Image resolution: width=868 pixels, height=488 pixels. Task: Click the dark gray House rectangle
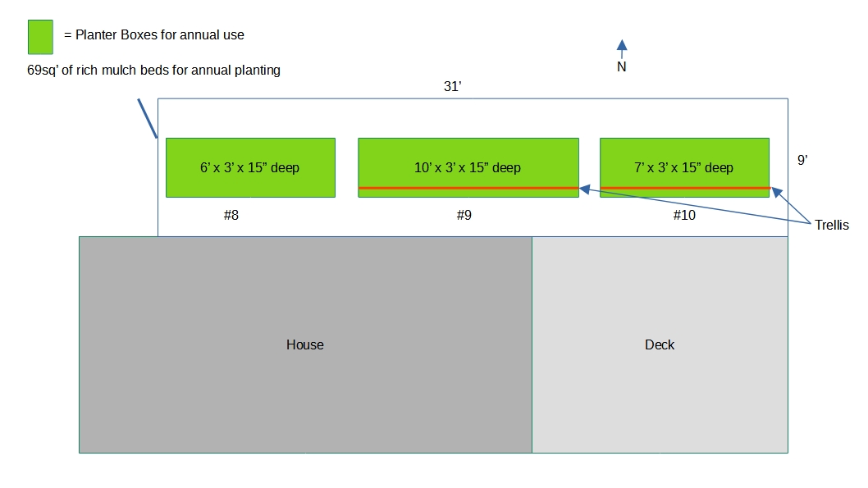click(x=305, y=344)
